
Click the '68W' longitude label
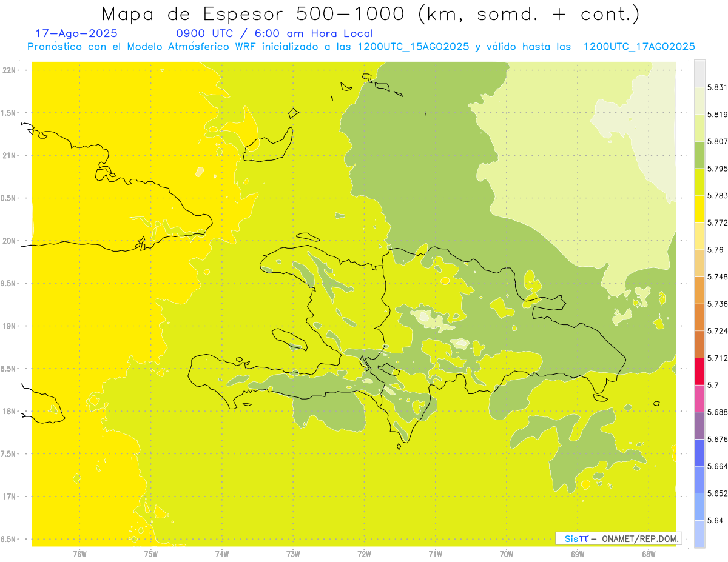tap(649, 554)
